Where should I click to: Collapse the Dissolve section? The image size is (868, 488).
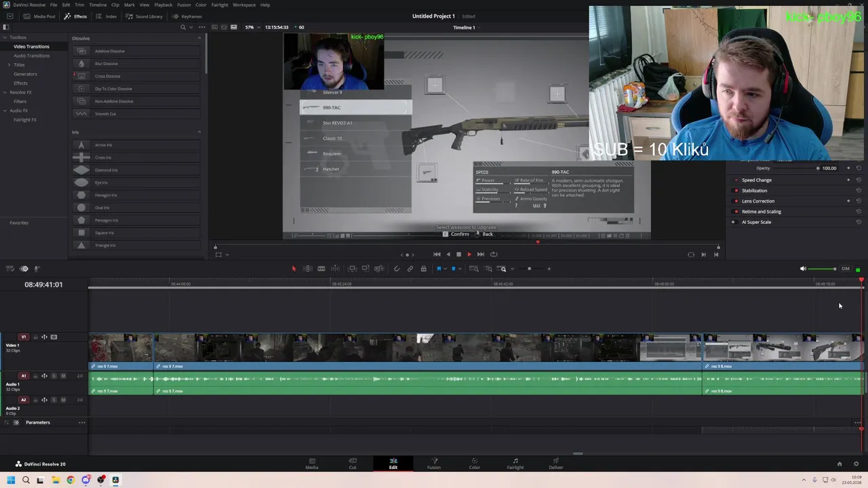click(199, 38)
